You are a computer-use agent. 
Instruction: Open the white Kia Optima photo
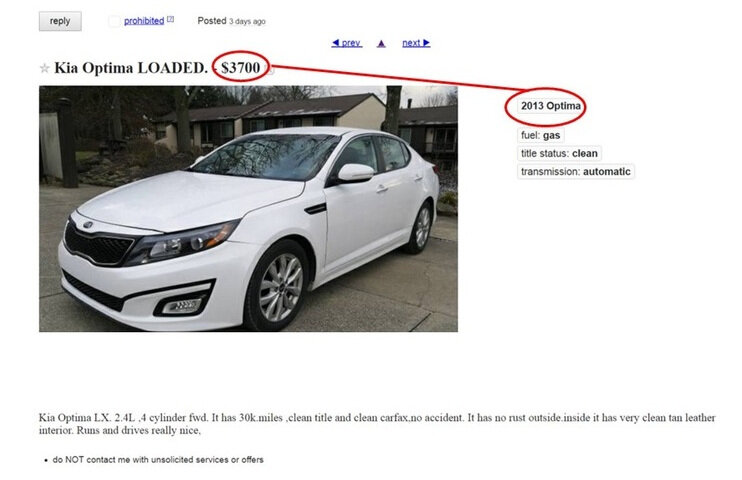(248, 209)
